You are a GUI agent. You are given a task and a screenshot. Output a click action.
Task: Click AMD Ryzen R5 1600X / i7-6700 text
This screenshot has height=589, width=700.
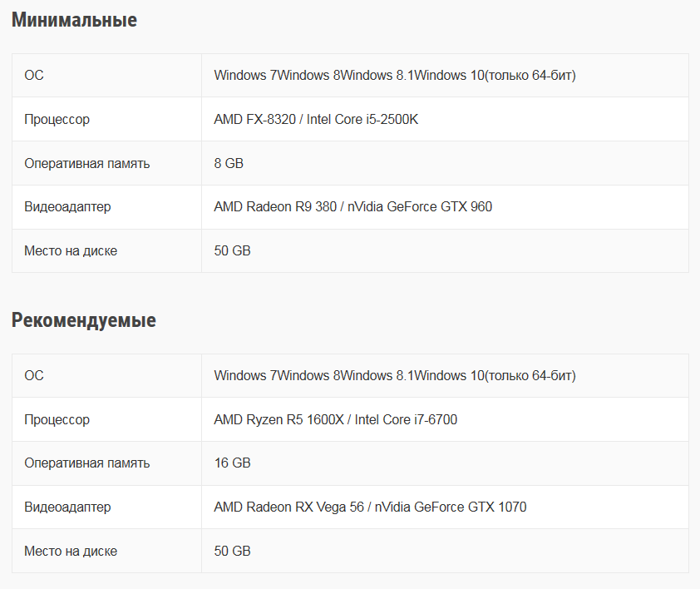click(x=335, y=420)
